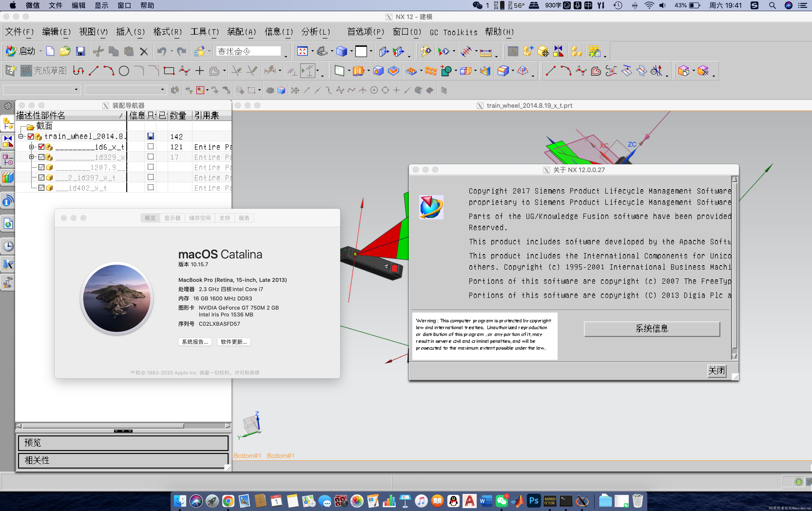Viewport: 812px width, 511px height.
Task: Click the read-only box in id6_x_t row
Action: (151, 146)
